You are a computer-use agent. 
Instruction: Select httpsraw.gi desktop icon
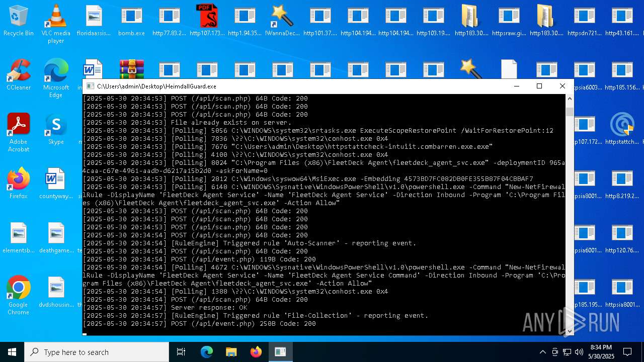[509, 21]
